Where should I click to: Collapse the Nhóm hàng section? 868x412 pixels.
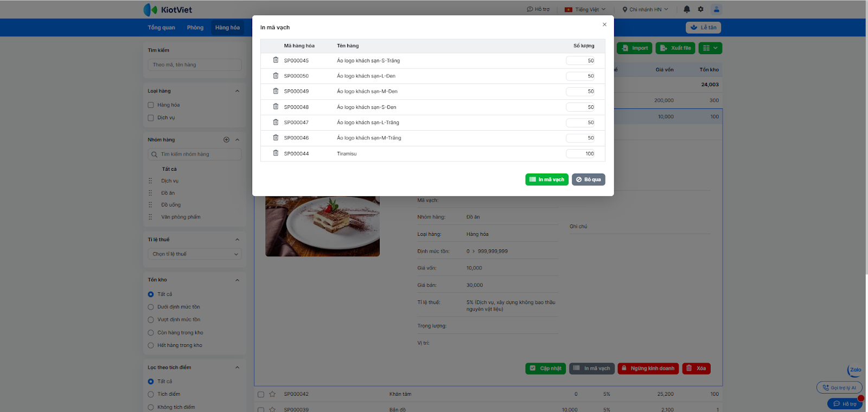pyautogui.click(x=237, y=139)
